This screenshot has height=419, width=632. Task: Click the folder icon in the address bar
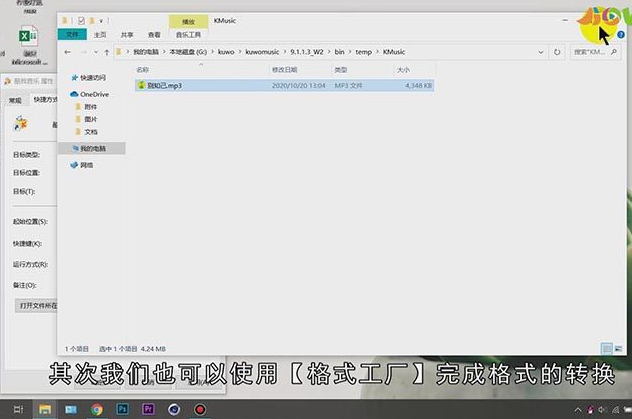(x=119, y=52)
